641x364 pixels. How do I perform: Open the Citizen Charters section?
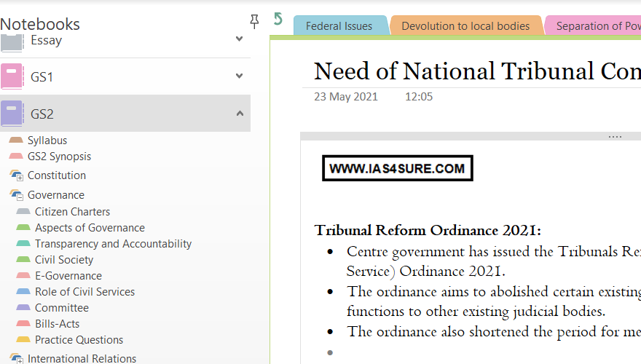[72, 212]
